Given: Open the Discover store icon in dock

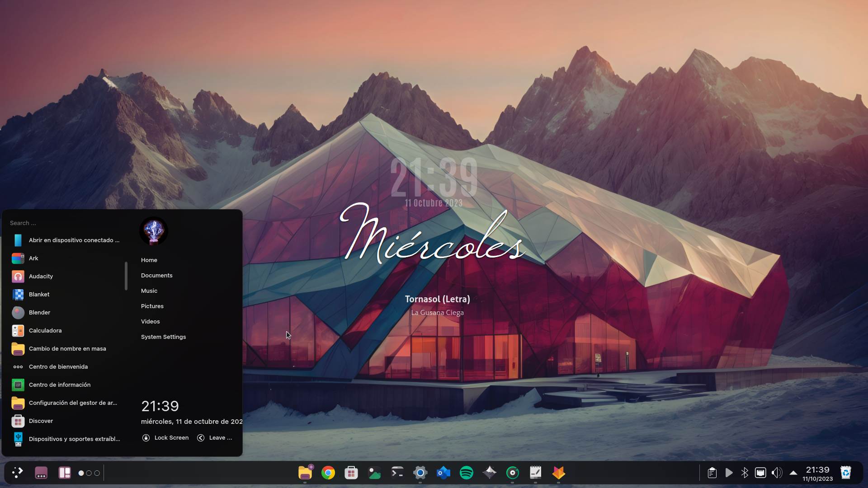Looking at the screenshot, I should 351,473.
